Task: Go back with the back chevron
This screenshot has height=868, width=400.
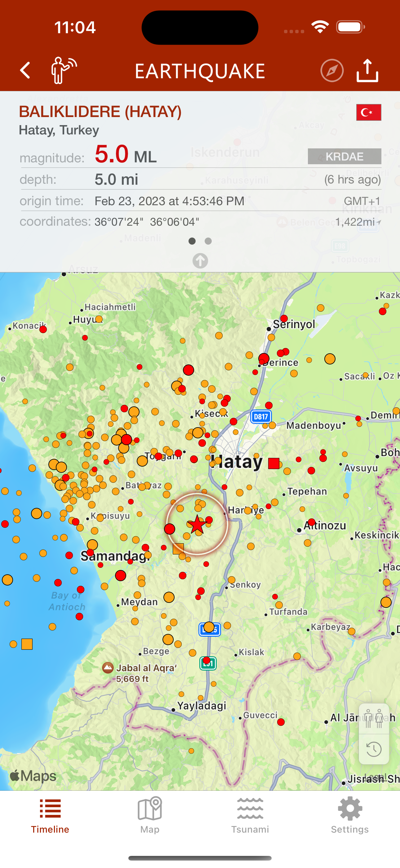Action: pos(25,70)
